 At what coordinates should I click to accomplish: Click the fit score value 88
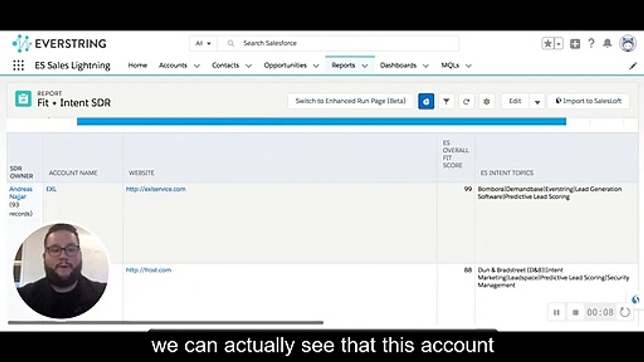(x=468, y=270)
